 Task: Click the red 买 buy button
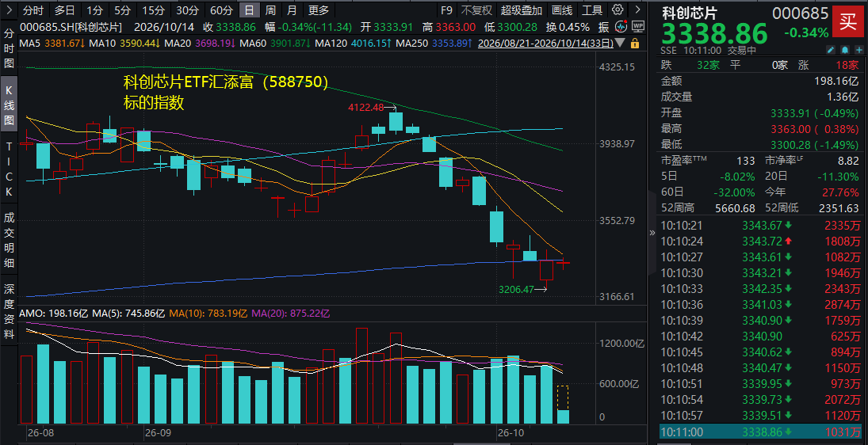pyautogui.click(x=847, y=23)
